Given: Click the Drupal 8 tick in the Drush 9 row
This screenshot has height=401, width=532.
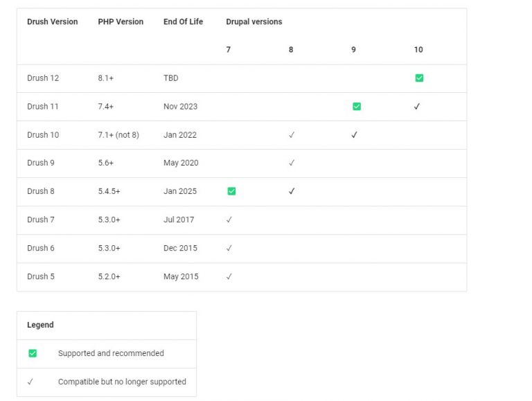Looking at the screenshot, I should click(x=292, y=163).
